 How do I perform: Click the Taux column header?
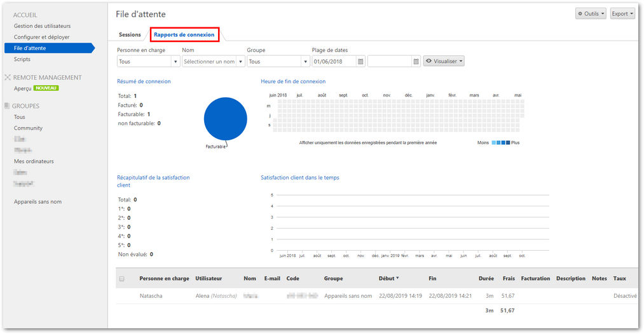[620, 278]
